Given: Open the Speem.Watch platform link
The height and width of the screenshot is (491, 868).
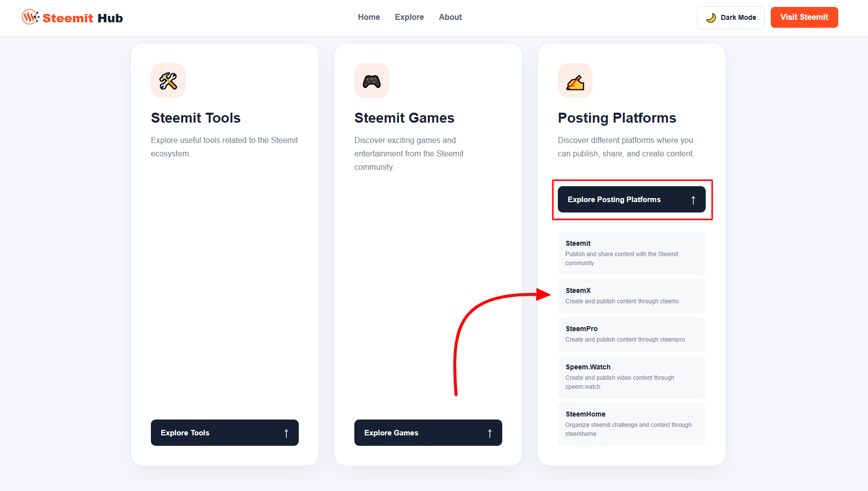Looking at the screenshot, I should tap(632, 377).
